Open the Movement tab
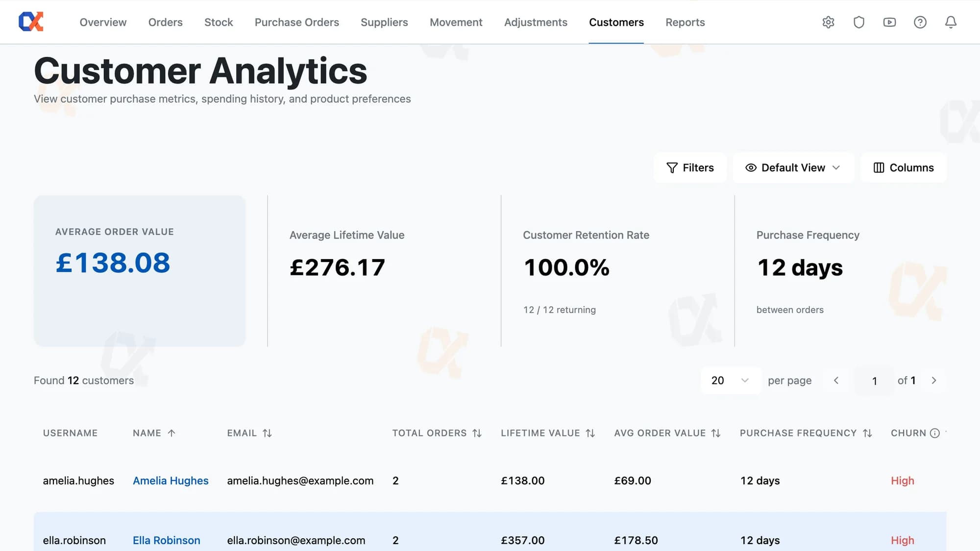The width and height of the screenshot is (980, 551). (x=456, y=22)
